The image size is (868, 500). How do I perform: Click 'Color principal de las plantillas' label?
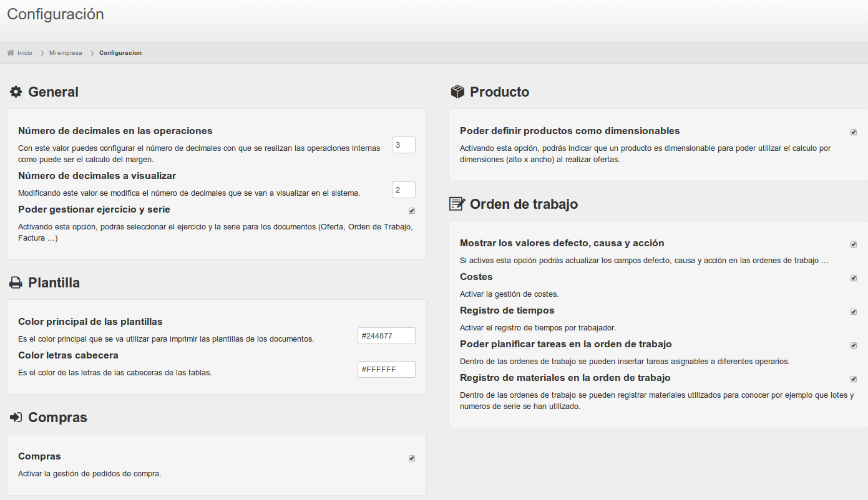[90, 322]
